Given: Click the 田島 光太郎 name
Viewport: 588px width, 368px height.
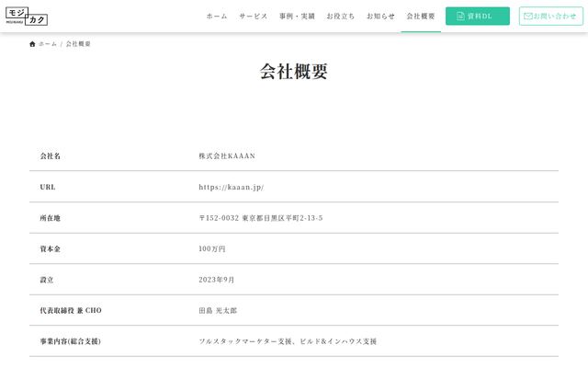Looking at the screenshot, I should (218, 311).
